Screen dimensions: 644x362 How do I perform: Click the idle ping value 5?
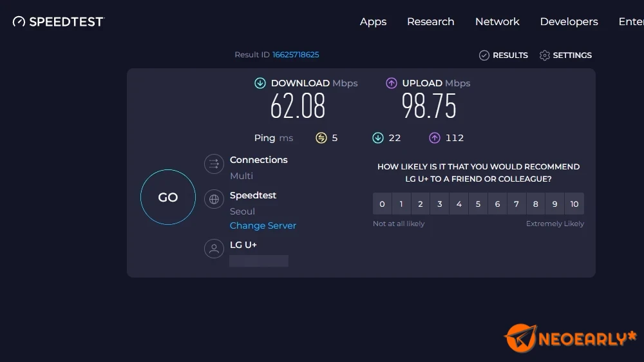(335, 138)
